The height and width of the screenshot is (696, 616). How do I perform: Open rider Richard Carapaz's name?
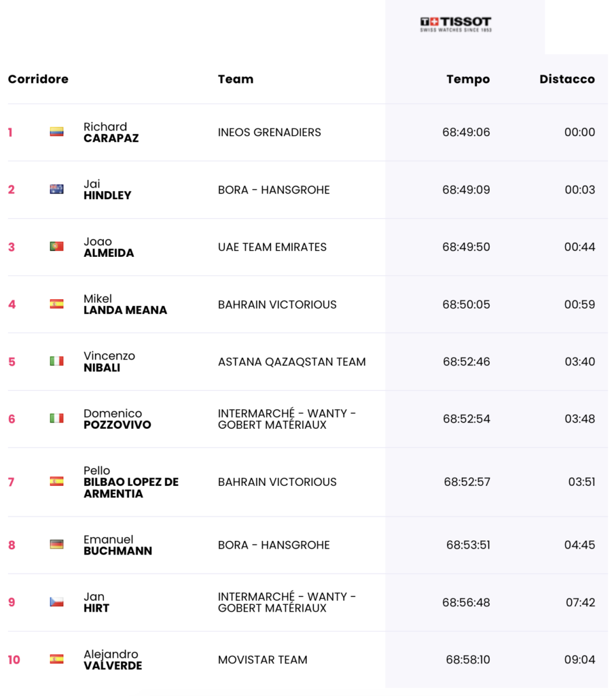click(x=111, y=133)
